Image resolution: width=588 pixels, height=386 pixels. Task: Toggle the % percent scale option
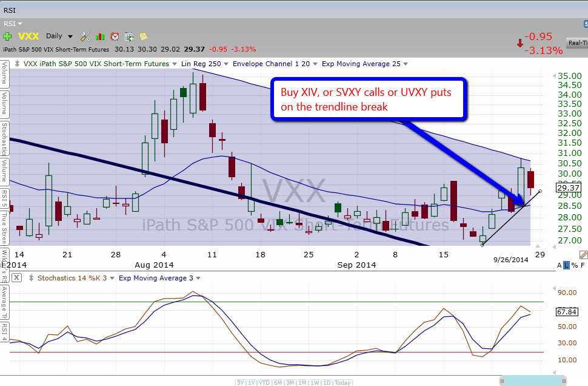[575, 265]
